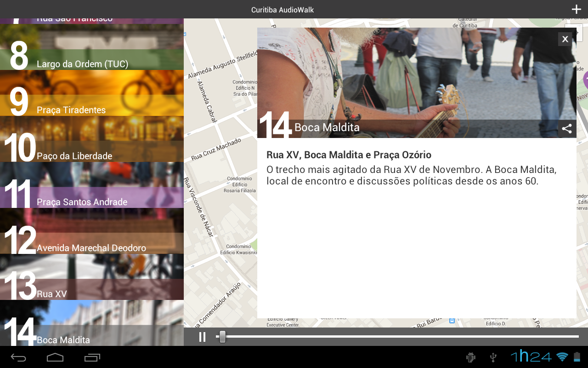This screenshot has width=588, height=368.
Task: Pause the audio narration
Action: [x=202, y=337]
